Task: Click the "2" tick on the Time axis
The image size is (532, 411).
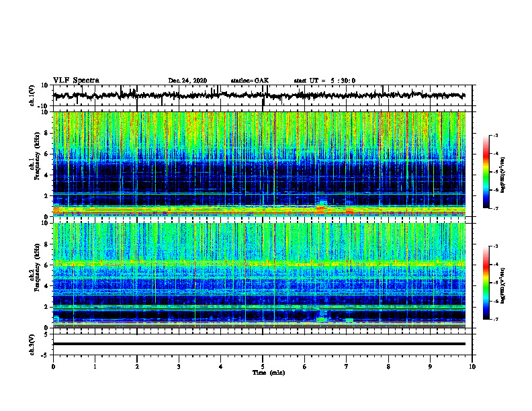Action: coord(137,367)
